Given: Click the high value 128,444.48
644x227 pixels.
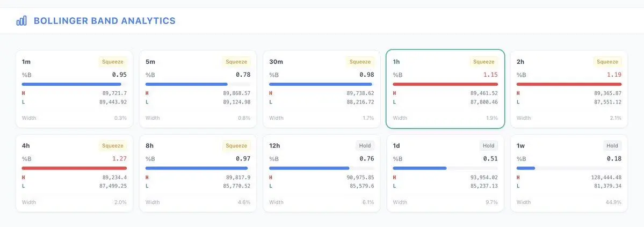Looking at the screenshot, I should (606, 177).
